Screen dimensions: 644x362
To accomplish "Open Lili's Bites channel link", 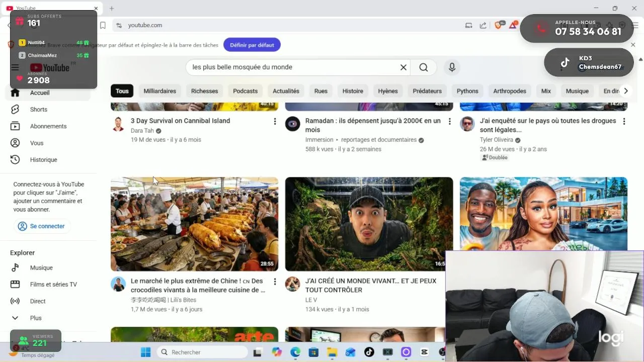I will pos(164,300).
